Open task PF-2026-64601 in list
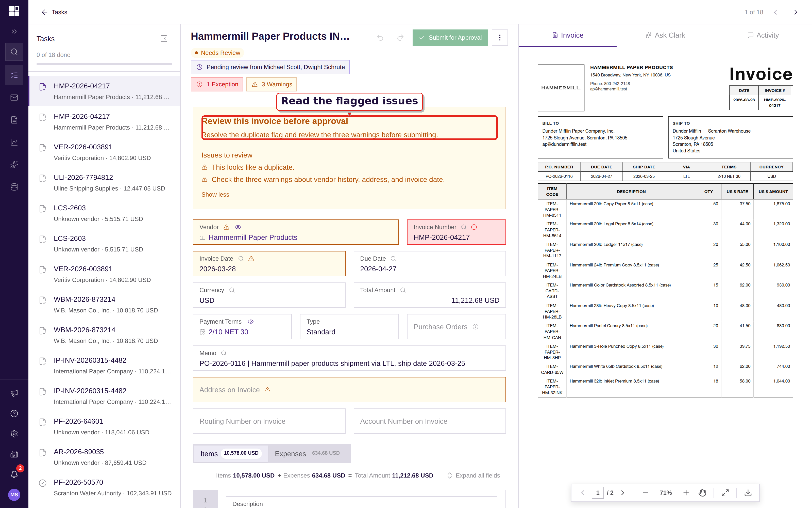Screen dimensions: 812x508 104,426
